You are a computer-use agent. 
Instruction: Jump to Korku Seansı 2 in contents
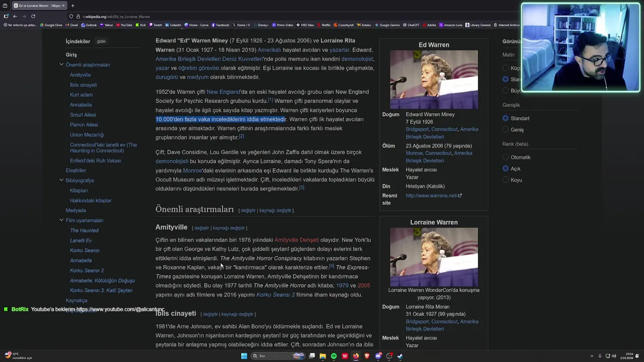coord(87,270)
